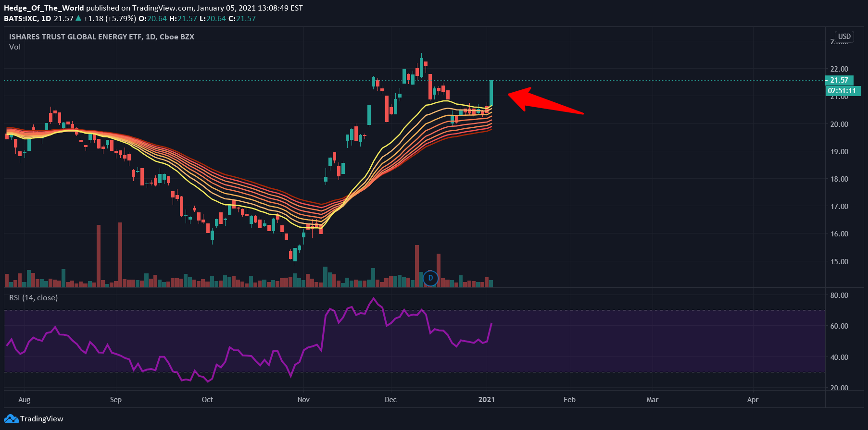
Task: Click the 60.00 RSI axis label
Action: coord(839,326)
